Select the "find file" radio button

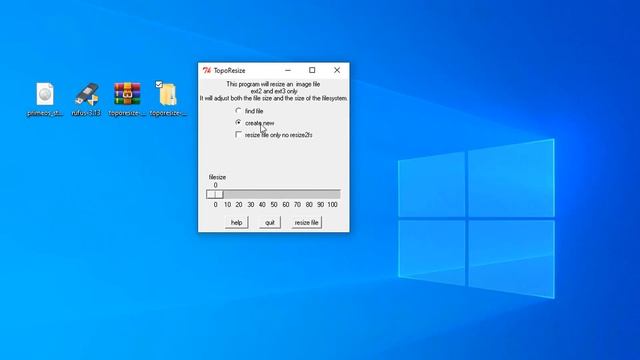point(238,111)
